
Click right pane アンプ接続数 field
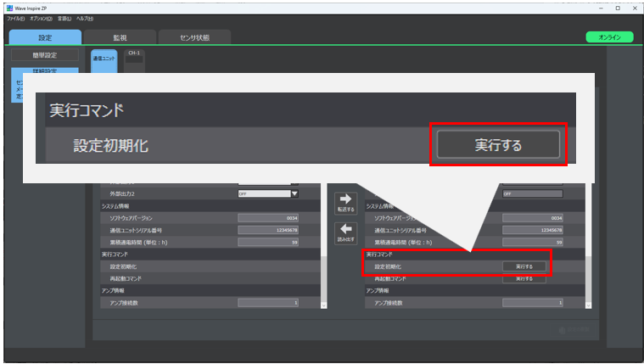pyautogui.click(x=533, y=303)
